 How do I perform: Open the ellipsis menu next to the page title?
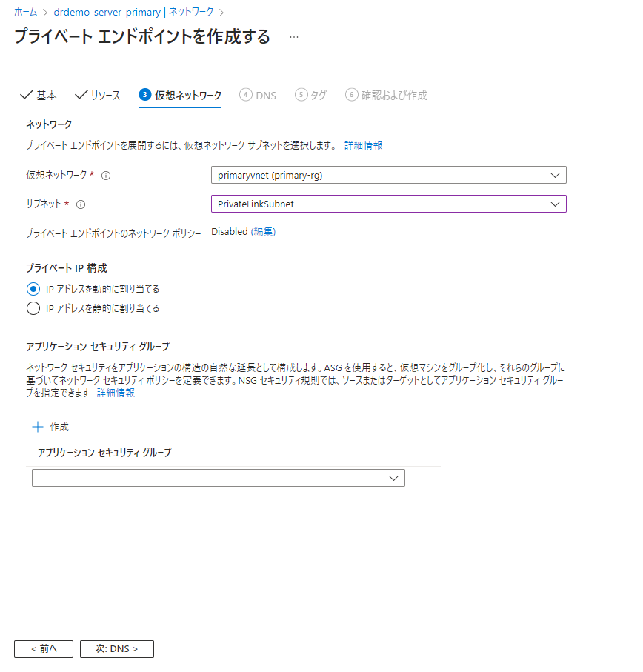(x=294, y=37)
